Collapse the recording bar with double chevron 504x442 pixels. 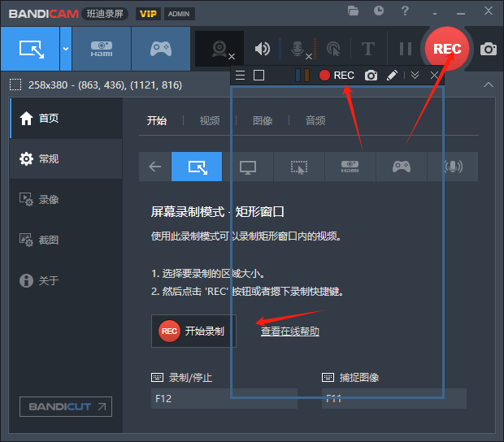point(415,76)
